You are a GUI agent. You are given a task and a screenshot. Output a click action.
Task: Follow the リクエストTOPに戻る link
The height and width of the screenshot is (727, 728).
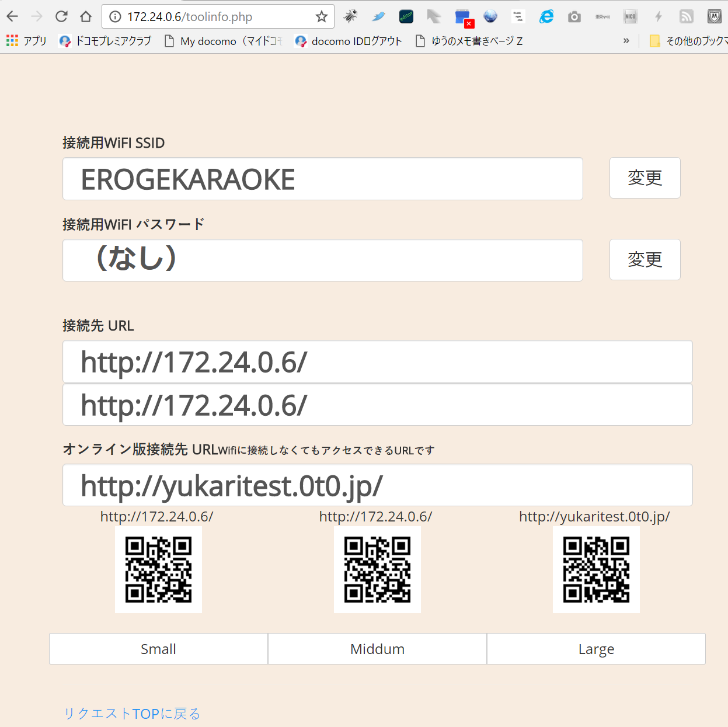click(132, 714)
